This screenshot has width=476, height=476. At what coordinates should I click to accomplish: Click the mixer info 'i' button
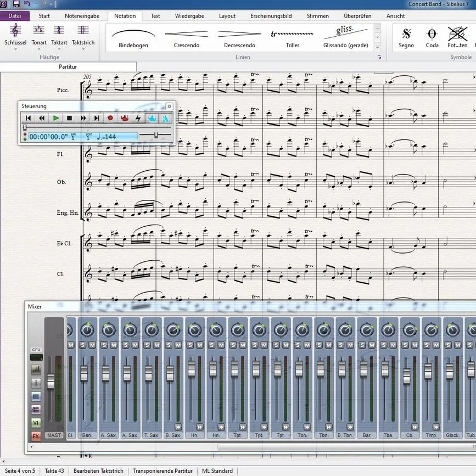click(36, 383)
